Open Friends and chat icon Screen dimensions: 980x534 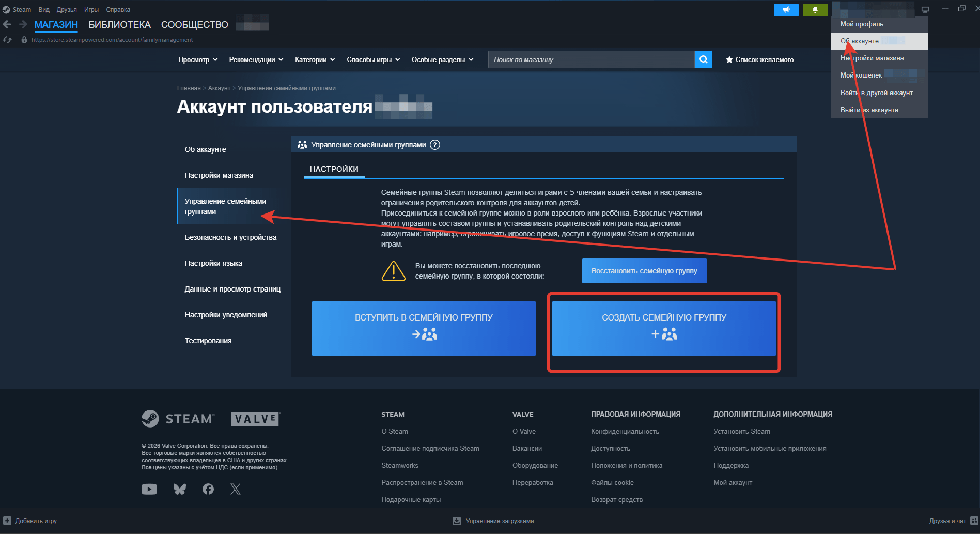tap(974, 521)
